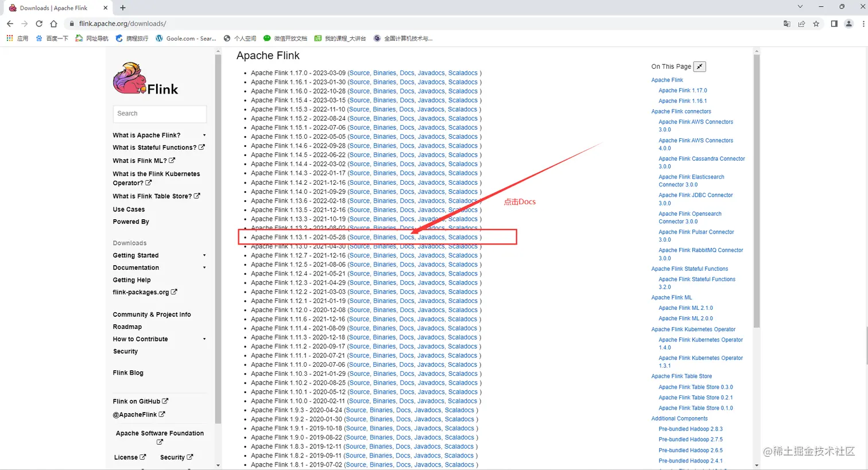
Task: Open the 个人空间 bookmark
Action: coord(240,38)
